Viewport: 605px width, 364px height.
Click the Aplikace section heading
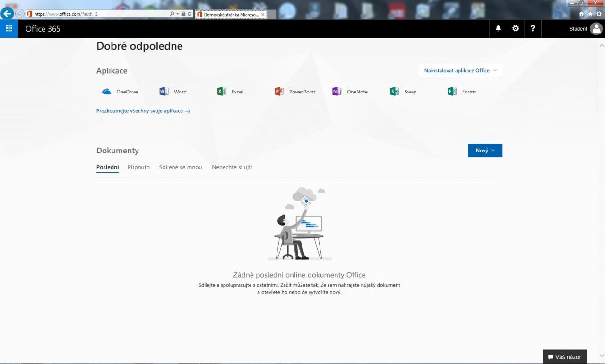112,70
